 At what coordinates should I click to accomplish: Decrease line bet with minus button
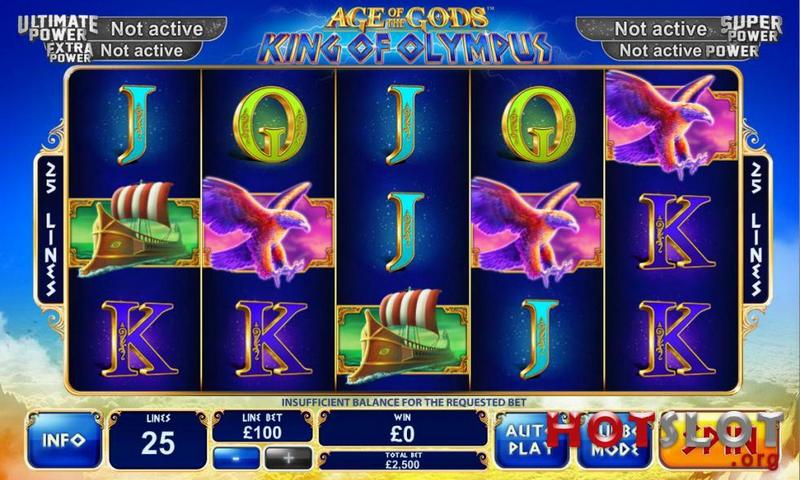pyautogui.click(x=236, y=457)
